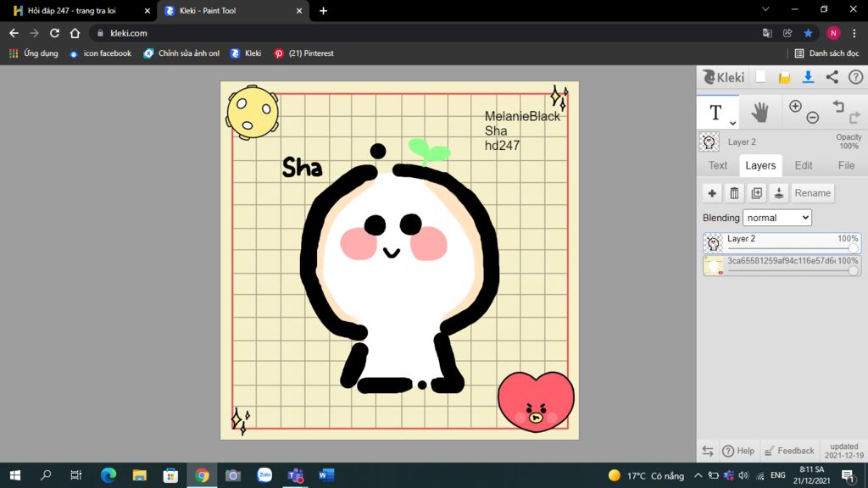Go back in browser history
The width and height of the screenshot is (868, 488).
click(x=14, y=33)
